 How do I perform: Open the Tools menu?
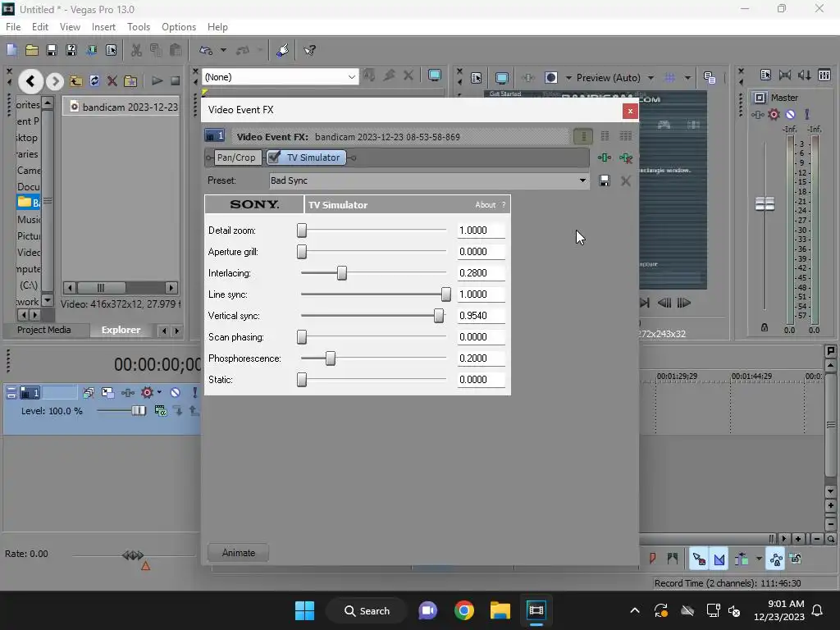139,27
